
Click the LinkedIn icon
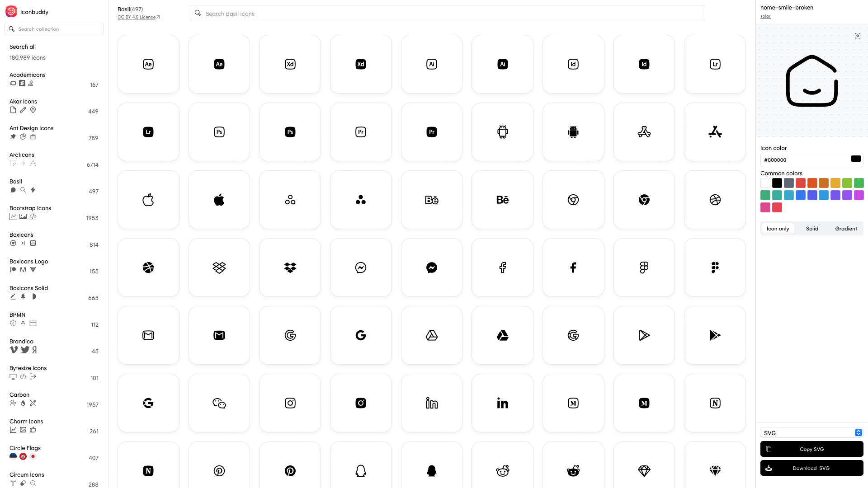[432, 403]
